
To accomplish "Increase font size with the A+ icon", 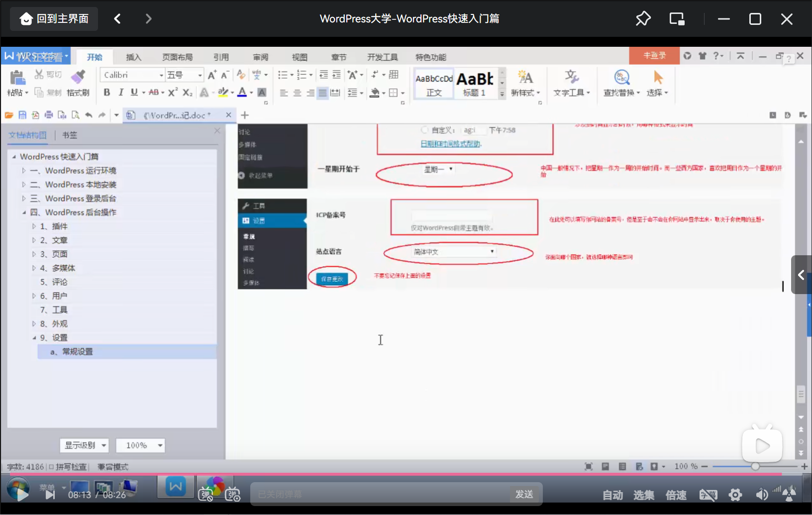I will tap(212, 75).
